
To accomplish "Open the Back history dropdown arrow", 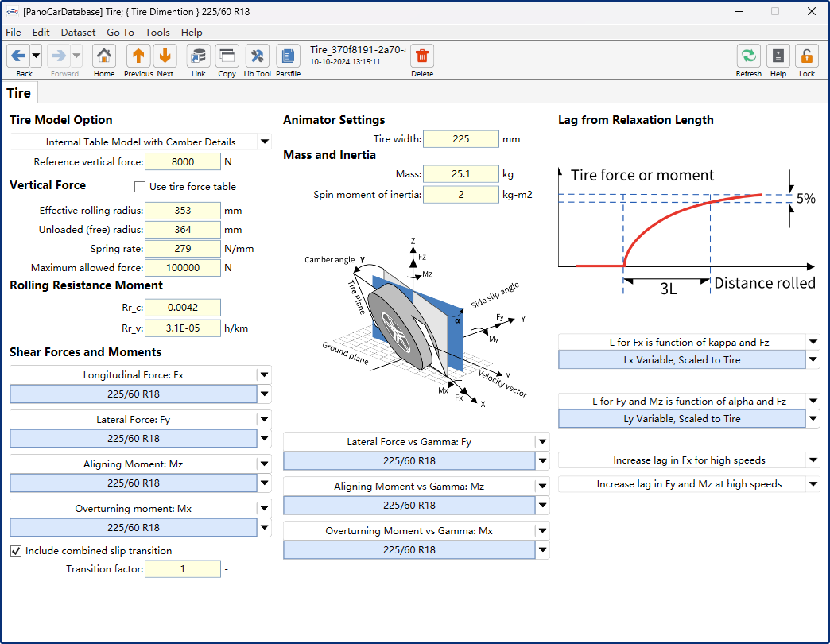I will 36,56.
